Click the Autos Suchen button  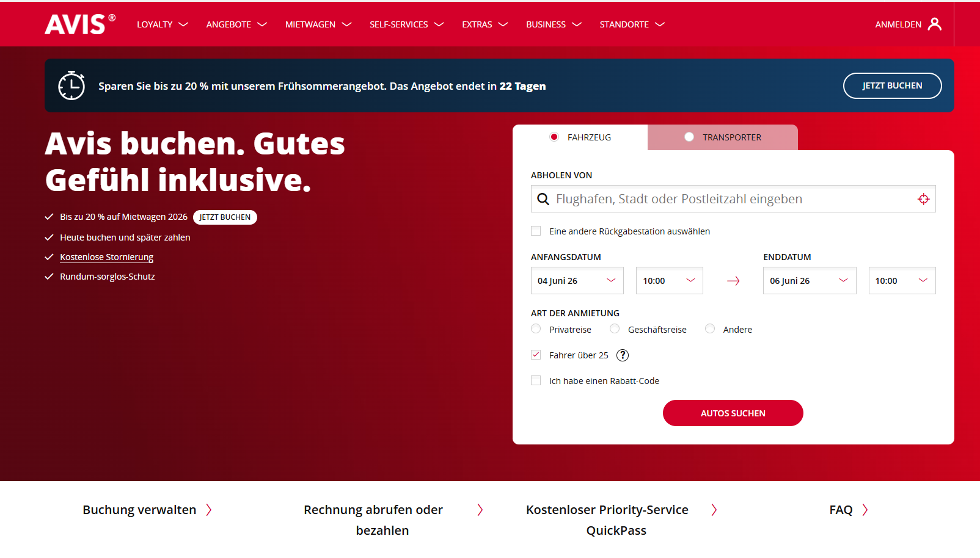733,413
